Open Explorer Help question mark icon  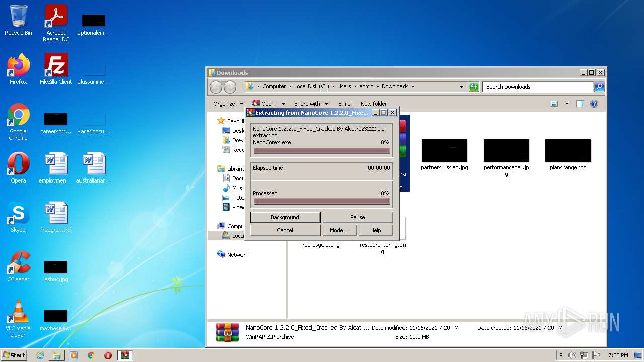pos(594,104)
